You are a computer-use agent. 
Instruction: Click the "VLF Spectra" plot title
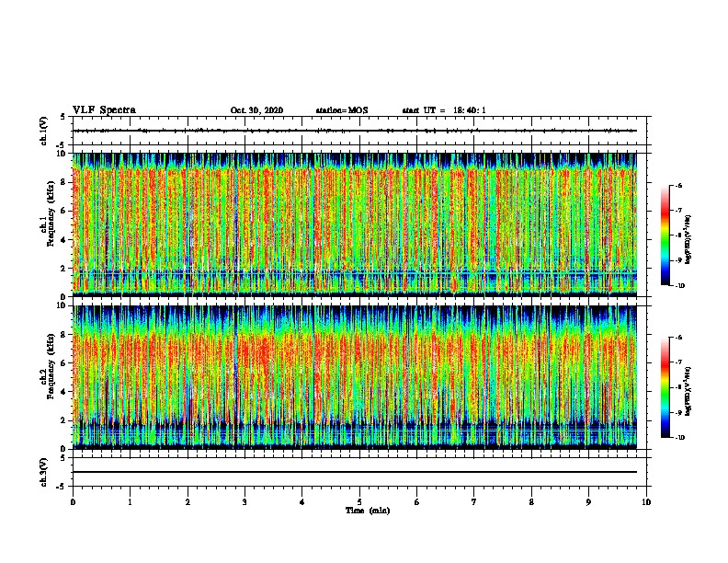104,110
